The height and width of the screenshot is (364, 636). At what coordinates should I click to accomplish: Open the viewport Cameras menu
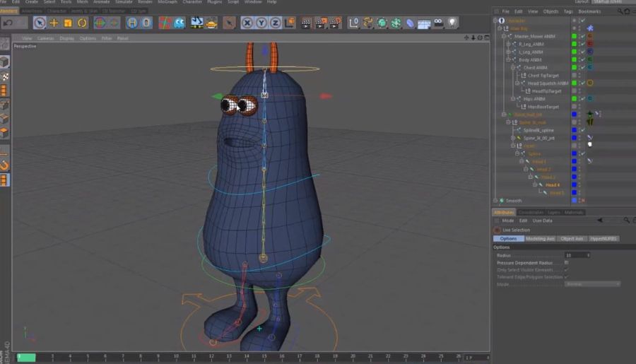(x=45, y=38)
